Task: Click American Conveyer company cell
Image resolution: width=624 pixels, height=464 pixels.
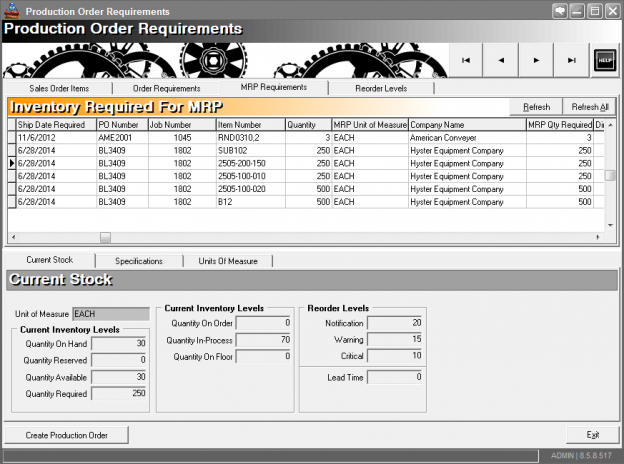Action: point(467,138)
